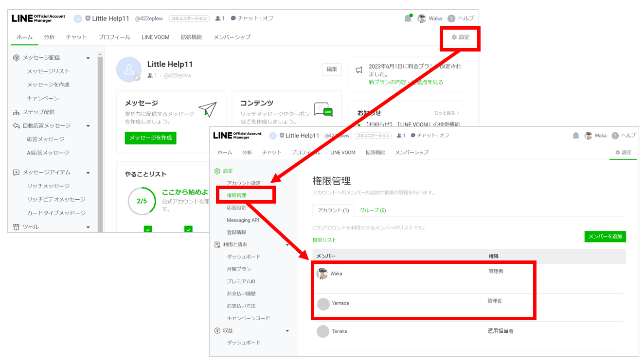The width and height of the screenshot is (644, 363).
Task: Open the 権限リスト link
Action: coord(324,240)
